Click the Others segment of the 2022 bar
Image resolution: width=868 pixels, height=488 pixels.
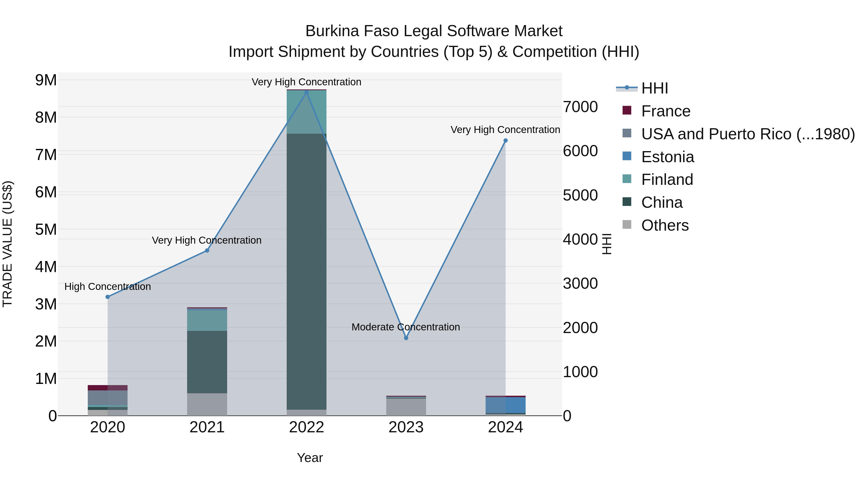(x=307, y=413)
